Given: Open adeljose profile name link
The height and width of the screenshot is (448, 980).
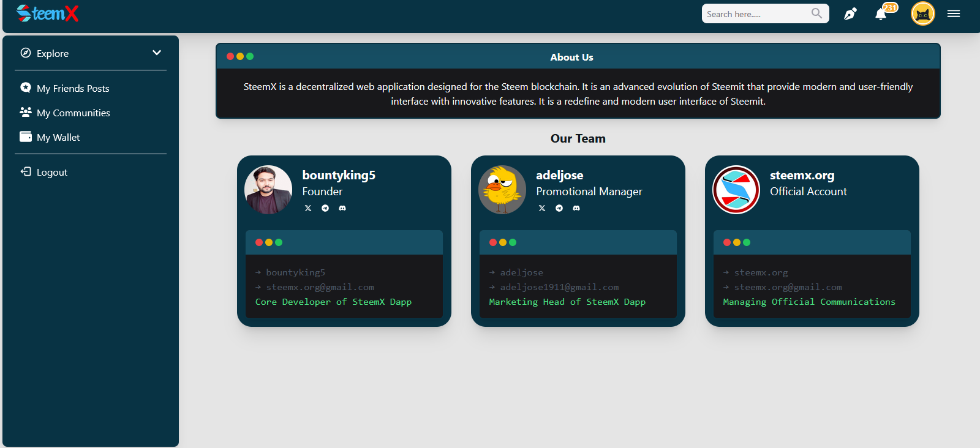Looking at the screenshot, I should 560,175.
